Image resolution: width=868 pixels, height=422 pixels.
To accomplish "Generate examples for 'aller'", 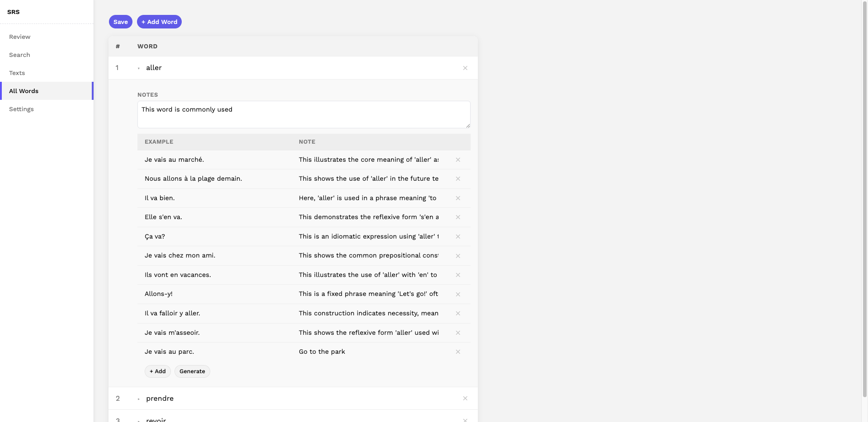I will pos(192,371).
